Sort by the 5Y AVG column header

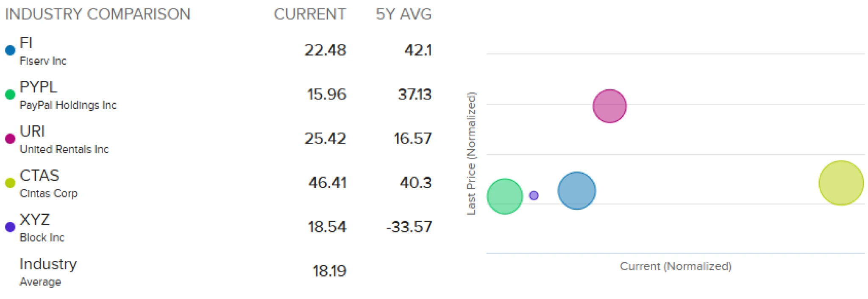pos(403,14)
